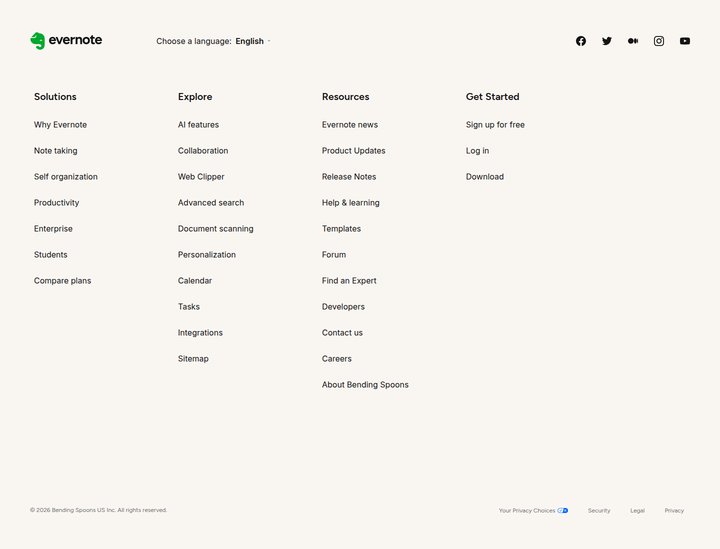Browse the Templates link
Viewport: 720px width, 549px height.
pos(341,229)
